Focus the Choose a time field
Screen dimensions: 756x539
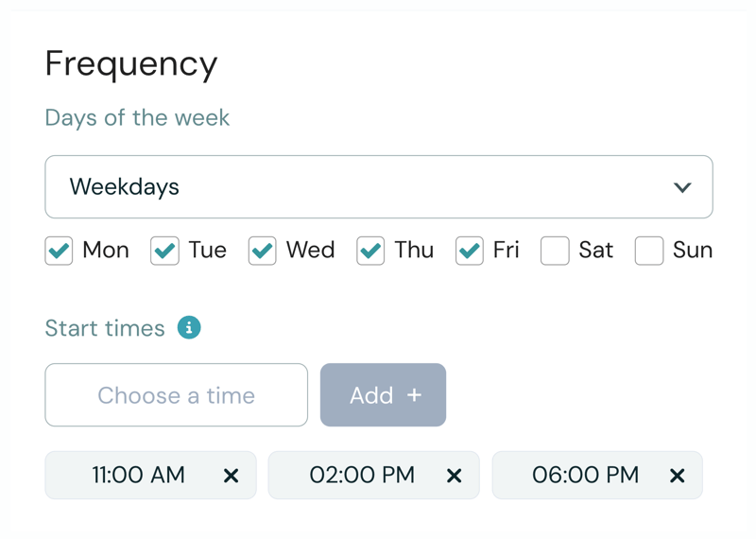coord(176,395)
